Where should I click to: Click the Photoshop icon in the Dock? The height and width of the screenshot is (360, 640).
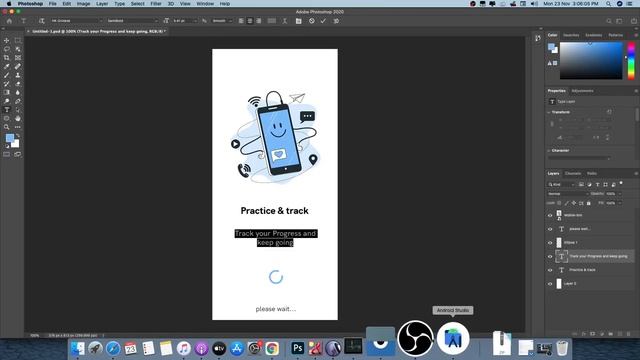(298, 348)
